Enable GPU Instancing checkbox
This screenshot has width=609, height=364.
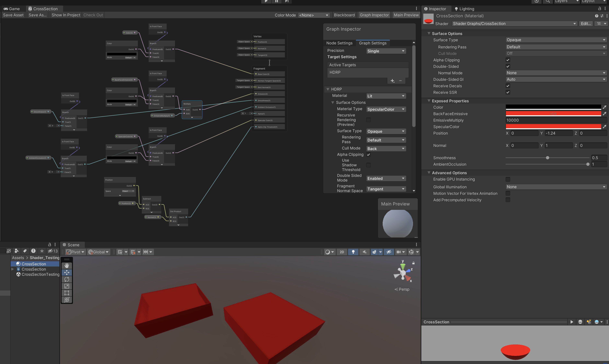click(x=508, y=179)
